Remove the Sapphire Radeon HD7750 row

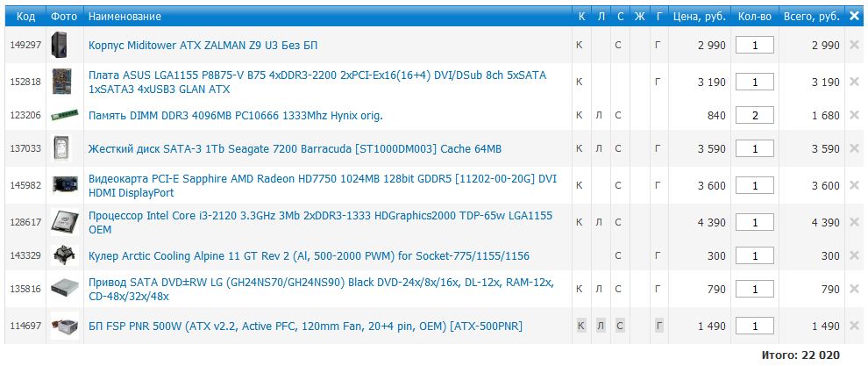click(x=854, y=185)
